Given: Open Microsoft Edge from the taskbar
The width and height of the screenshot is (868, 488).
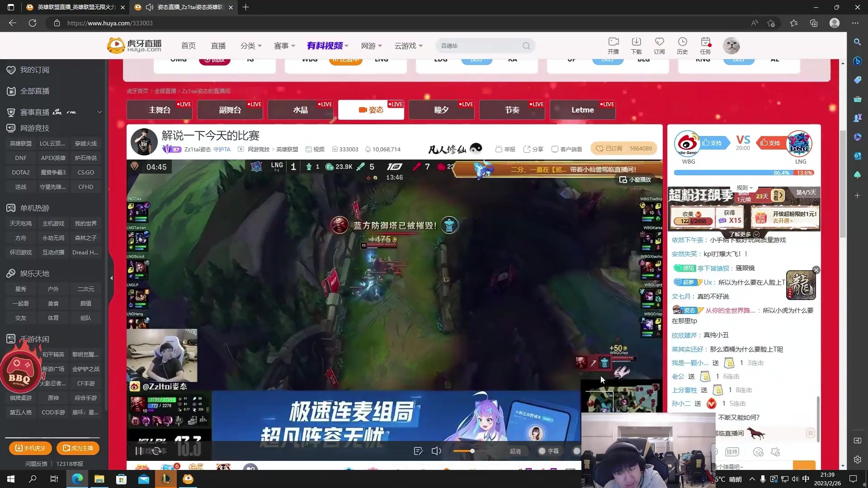Looking at the screenshot, I should coord(77,479).
